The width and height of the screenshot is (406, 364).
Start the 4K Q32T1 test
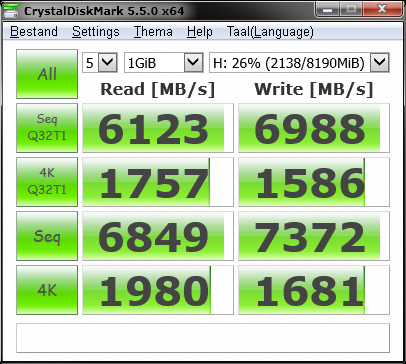(47, 182)
